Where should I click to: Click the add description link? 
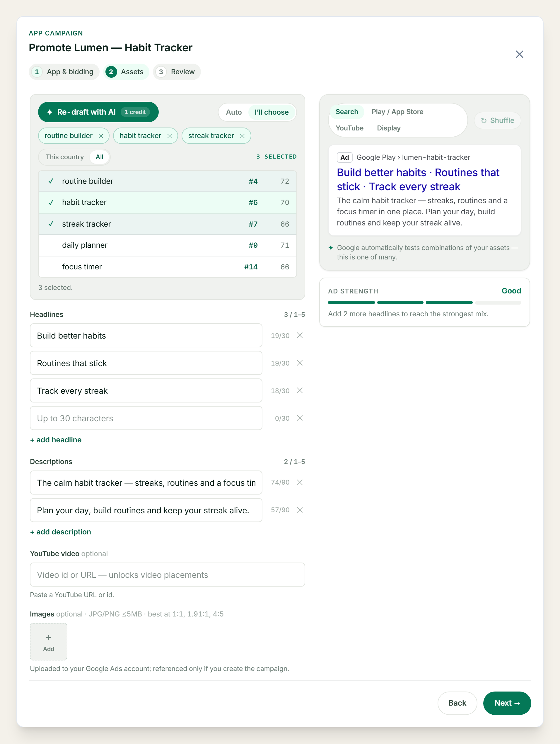(61, 532)
